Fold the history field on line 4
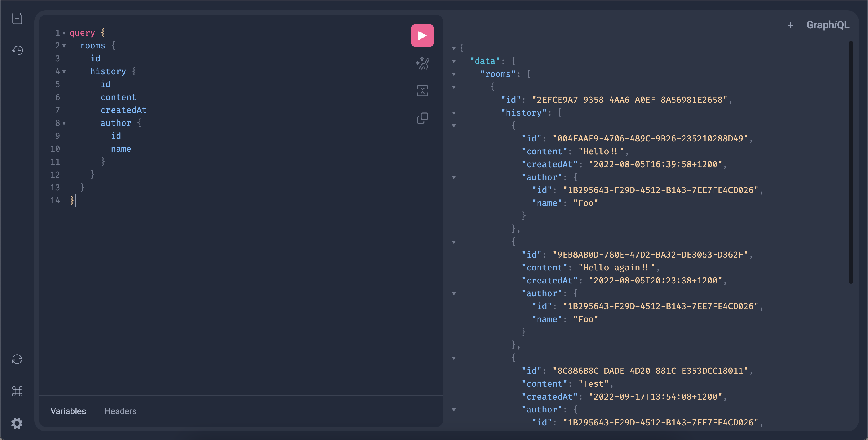Image resolution: width=868 pixels, height=440 pixels. click(64, 72)
